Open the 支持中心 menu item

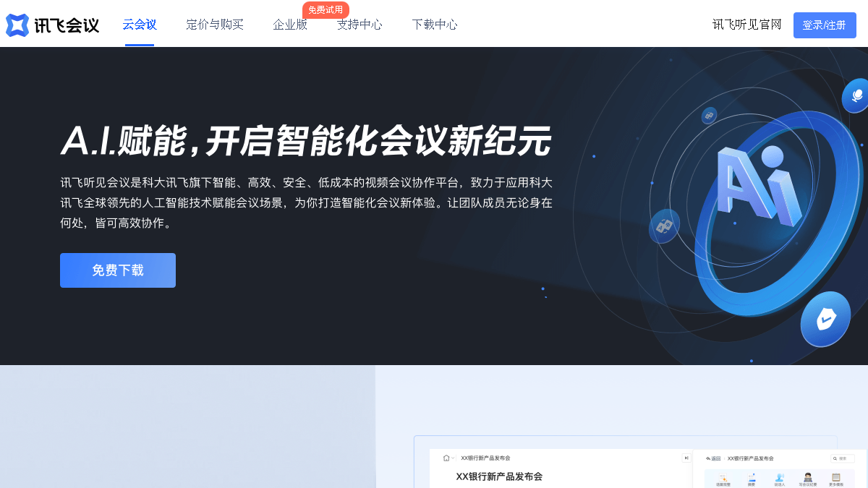coord(359,25)
